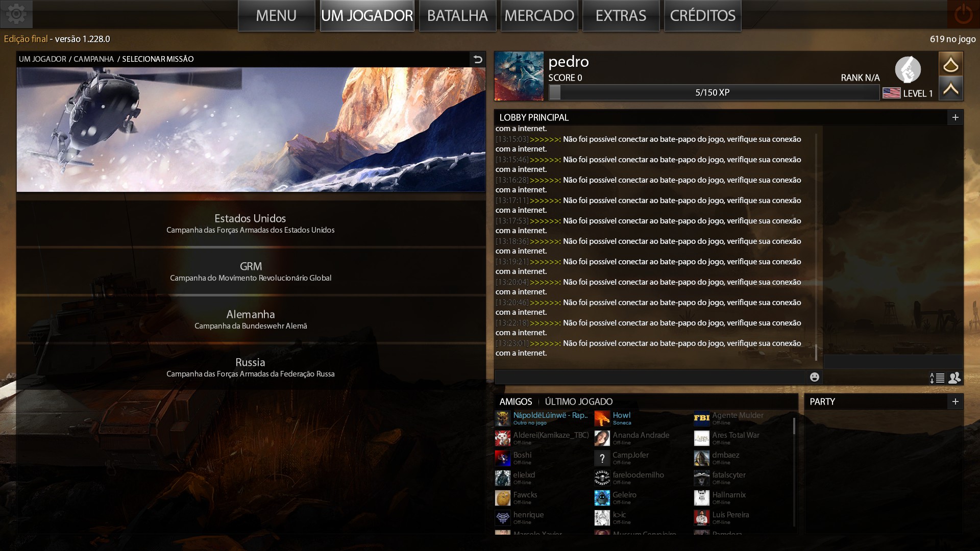Click the lower chevron rank button
The width and height of the screenshot is (980, 551).
point(950,89)
